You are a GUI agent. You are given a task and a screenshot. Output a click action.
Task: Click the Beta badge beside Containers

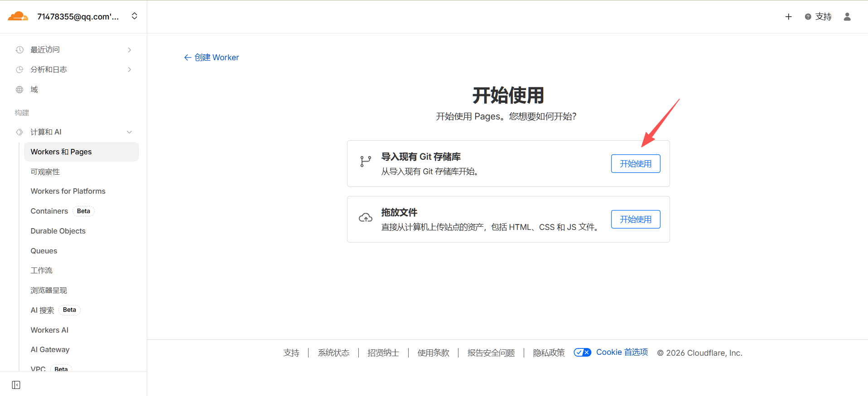tap(83, 211)
